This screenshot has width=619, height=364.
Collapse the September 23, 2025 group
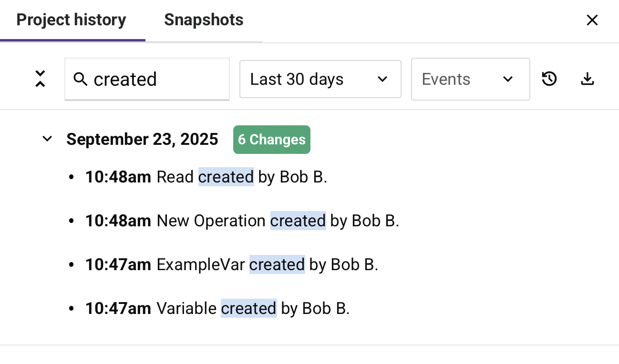coord(47,139)
